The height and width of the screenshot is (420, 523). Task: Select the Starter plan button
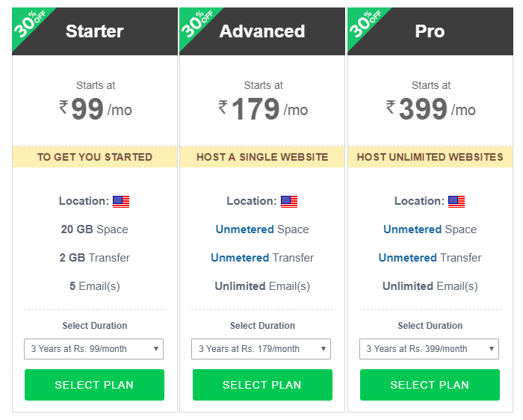pos(94,385)
